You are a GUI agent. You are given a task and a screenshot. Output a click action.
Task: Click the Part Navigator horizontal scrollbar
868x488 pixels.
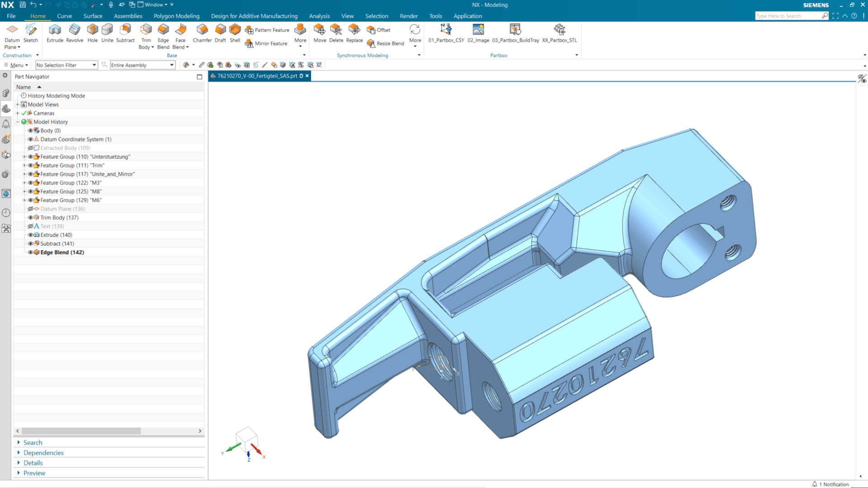pos(81,431)
